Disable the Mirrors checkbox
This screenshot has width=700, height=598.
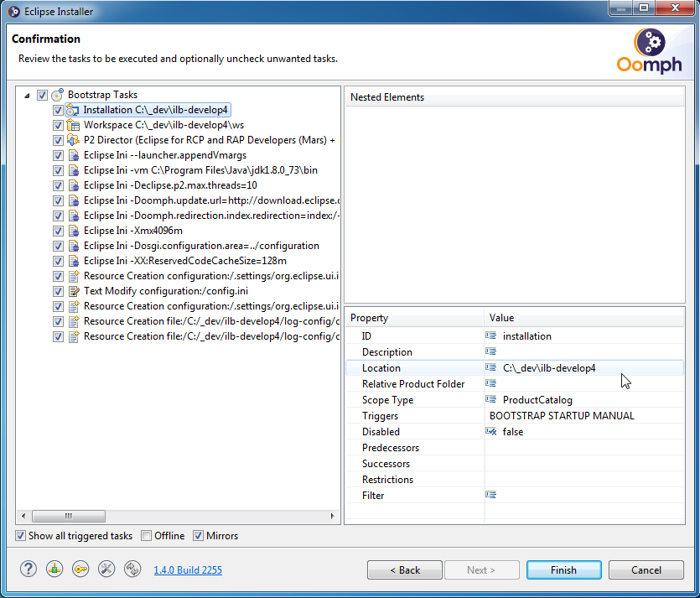(198, 535)
